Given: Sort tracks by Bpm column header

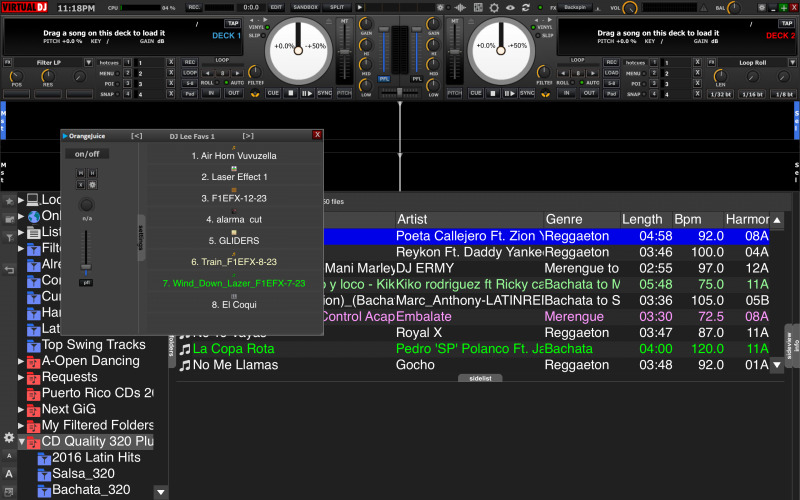Looking at the screenshot, I should (x=698, y=219).
